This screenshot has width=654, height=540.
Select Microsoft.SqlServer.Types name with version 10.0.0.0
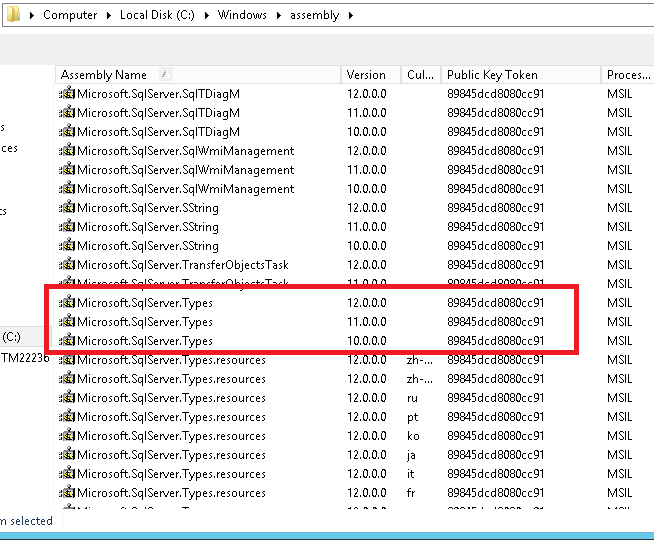point(145,341)
